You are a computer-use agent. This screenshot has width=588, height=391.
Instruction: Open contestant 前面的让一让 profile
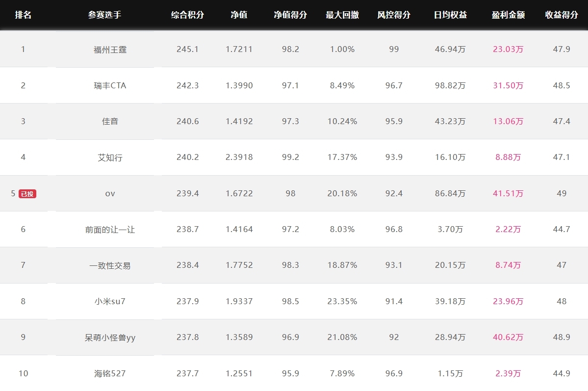pyautogui.click(x=110, y=229)
